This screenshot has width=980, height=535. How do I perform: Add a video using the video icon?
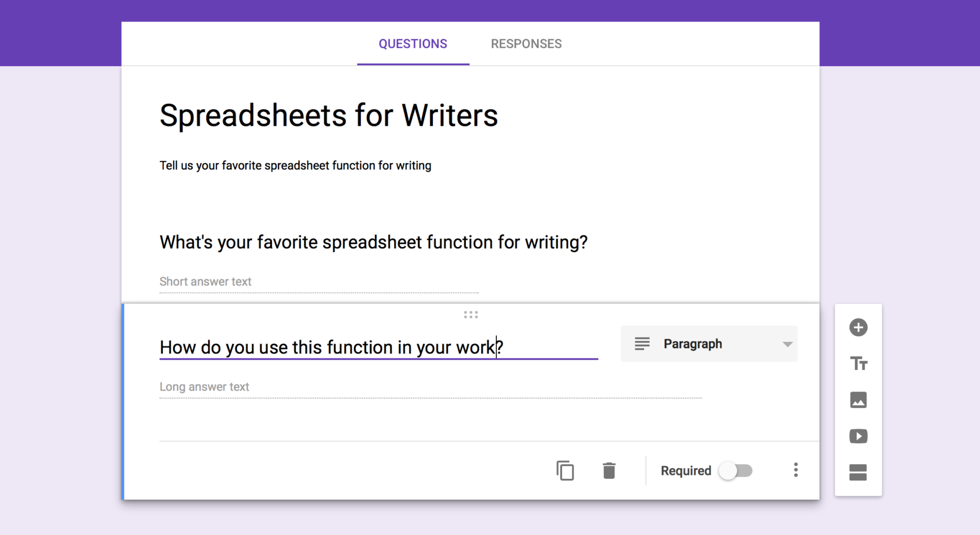tap(858, 436)
